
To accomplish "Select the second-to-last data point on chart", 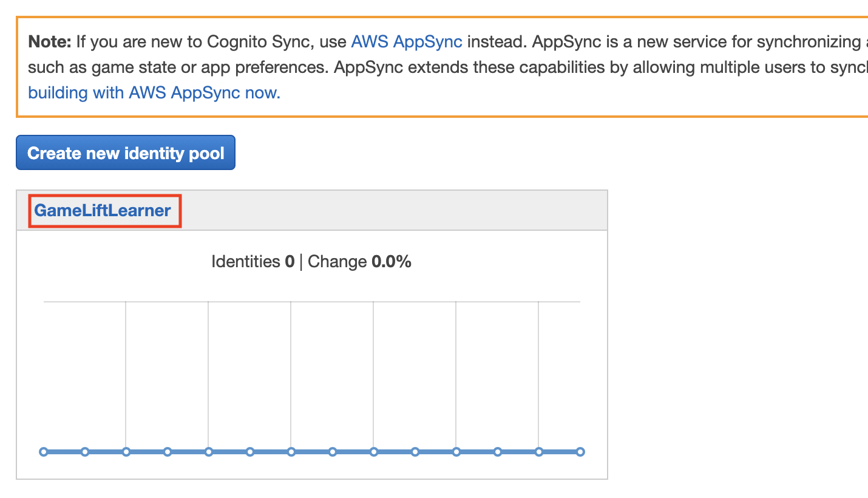I will coord(539,452).
